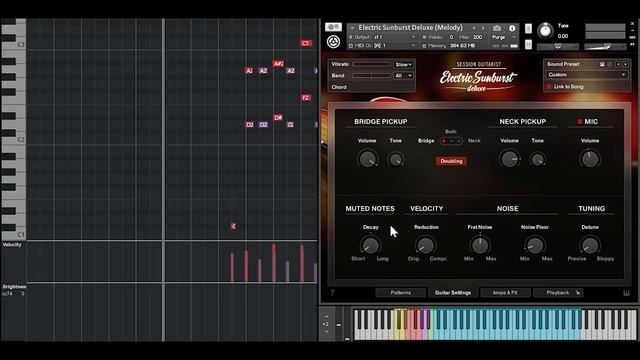Select previous Sound Preset arrow
Viewport: 640px width, 360px height.
[x=618, y=64]
